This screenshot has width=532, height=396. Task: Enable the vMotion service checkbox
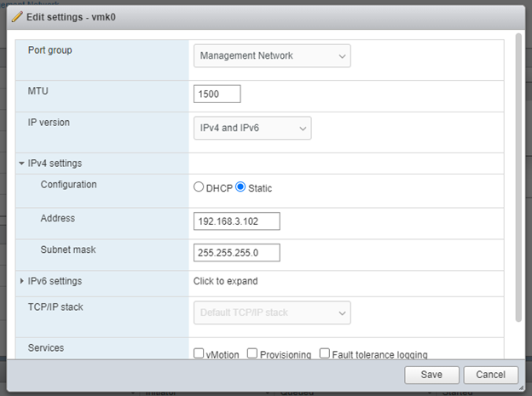(x=199, y=353)
